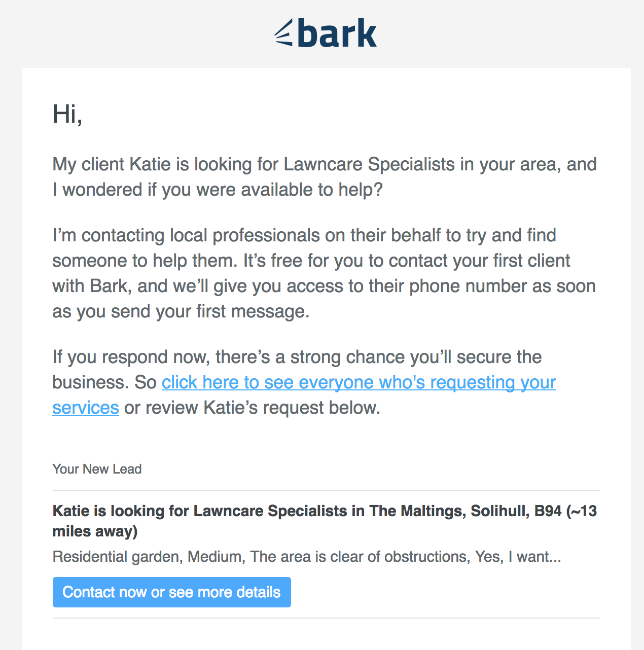Click the 'miles away)' text in lead title

(95, 531)
